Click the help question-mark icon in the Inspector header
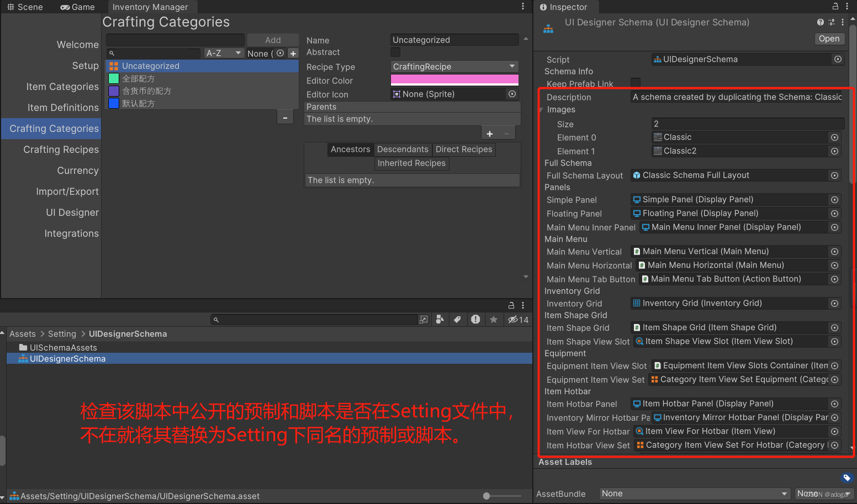Viewport: 857px width, 504px height. coord(820,22)
